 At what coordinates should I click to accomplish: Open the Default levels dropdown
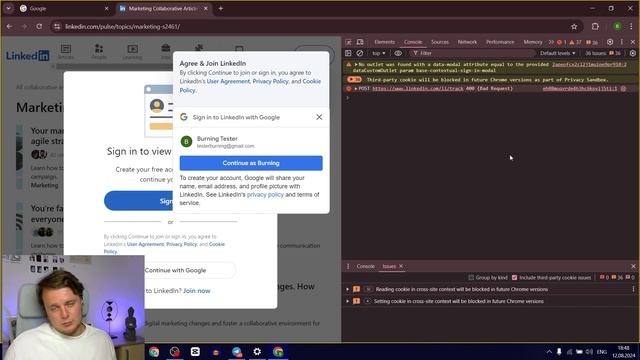(557, 53)
